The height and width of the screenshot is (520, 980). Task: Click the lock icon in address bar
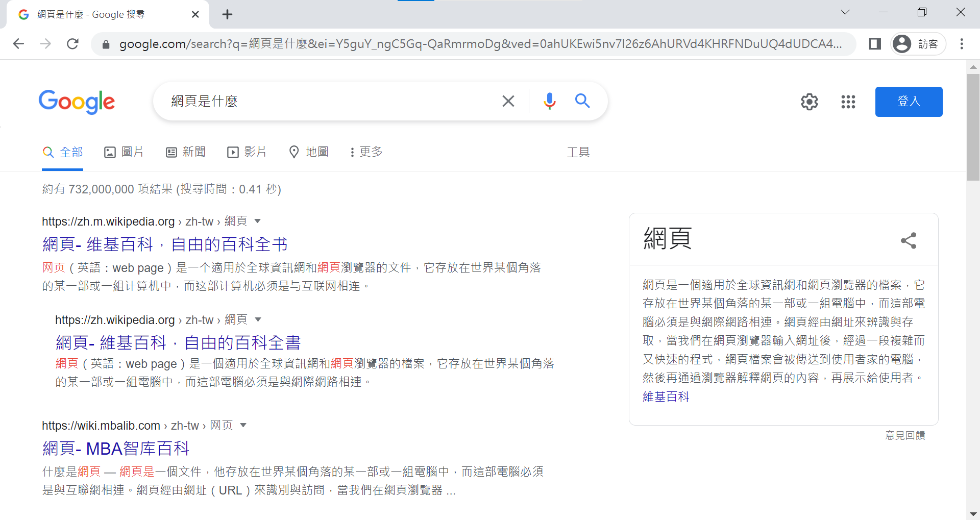coord(106,44)
